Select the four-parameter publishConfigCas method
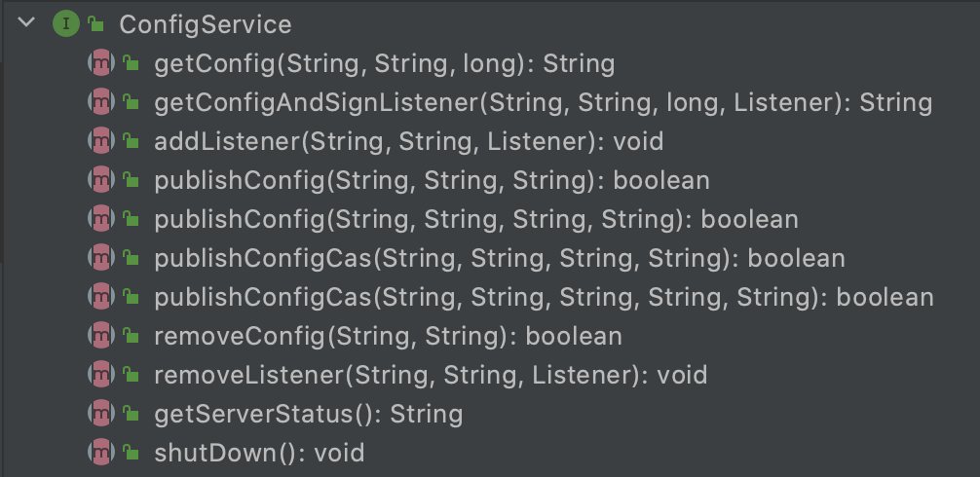The height and width of the screenshot is (477, 980). pos(499,259)
